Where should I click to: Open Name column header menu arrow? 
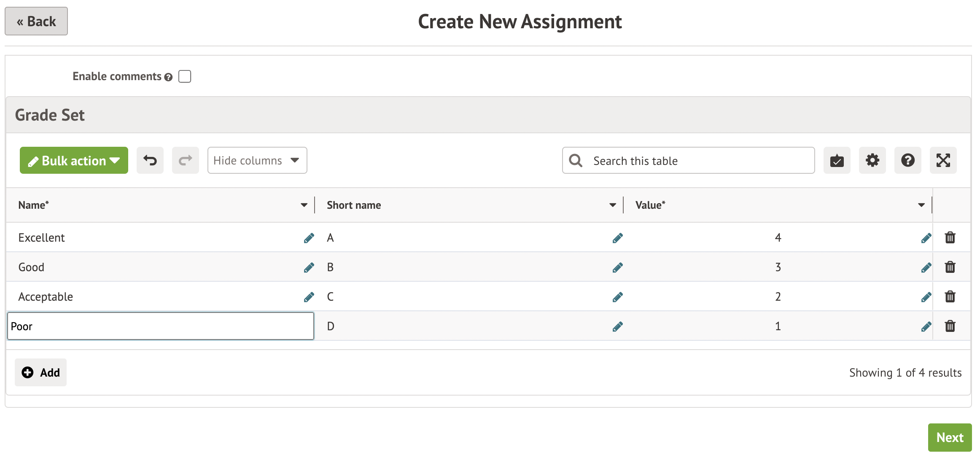[x=304, y=205]
